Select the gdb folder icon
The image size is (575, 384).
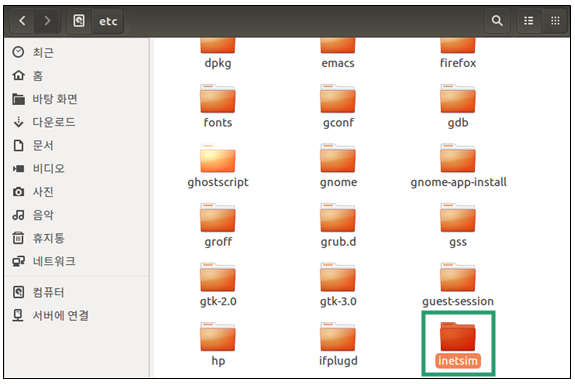click(x=458, y=99)
